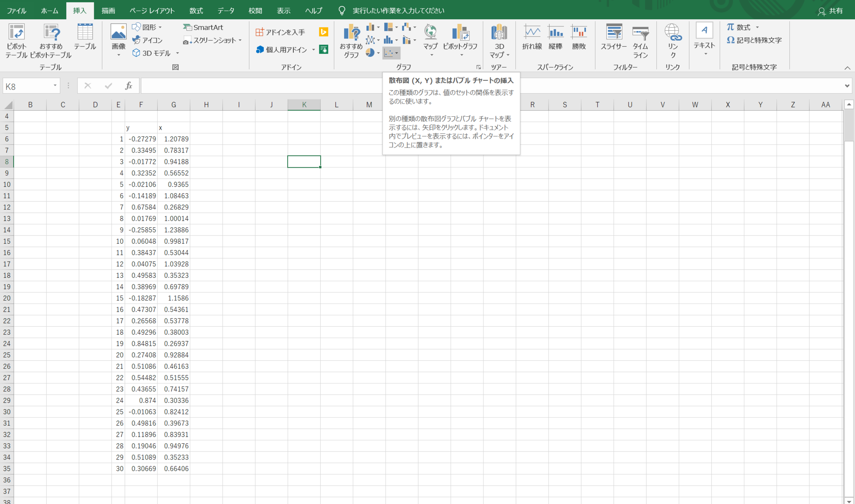This screenshot has width=855, height=504.
Task: Click the Bing Maps add-in icon
Action: click(x=324, y=32)
